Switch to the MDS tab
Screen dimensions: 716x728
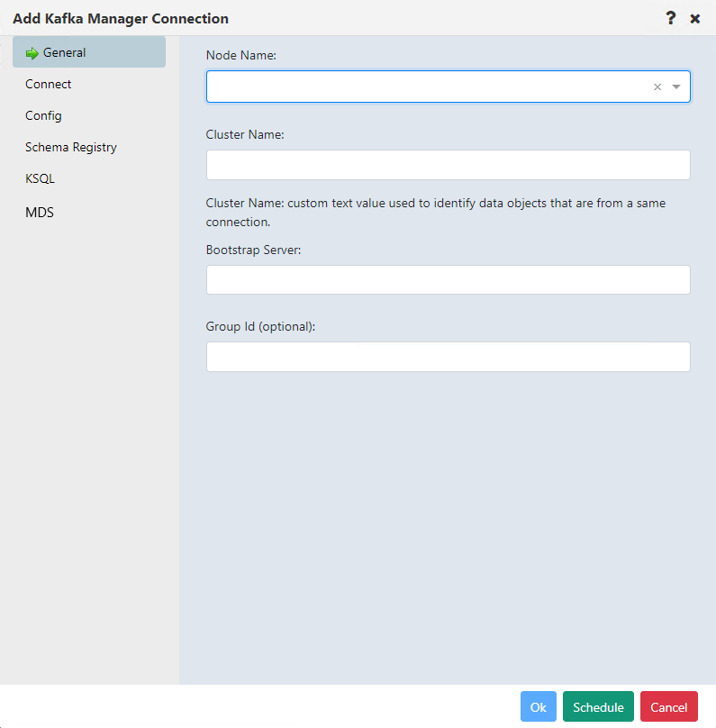[40, 212]
